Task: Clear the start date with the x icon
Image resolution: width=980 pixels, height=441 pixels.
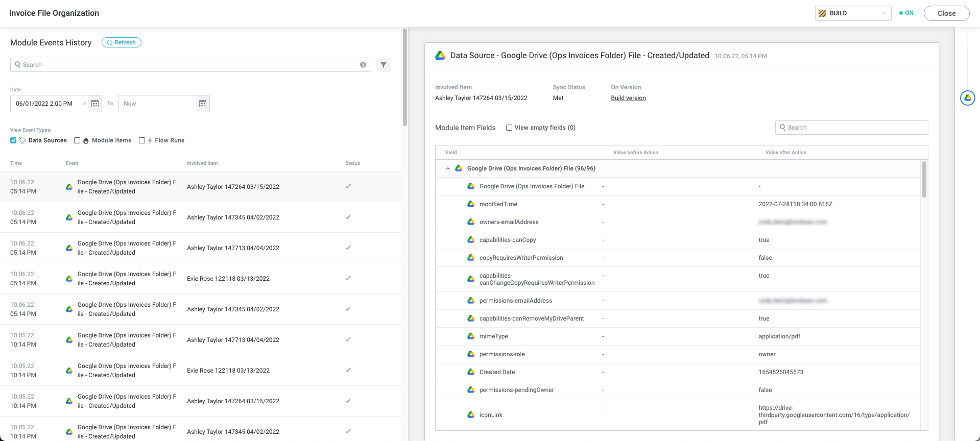Action: click(85, 104)
